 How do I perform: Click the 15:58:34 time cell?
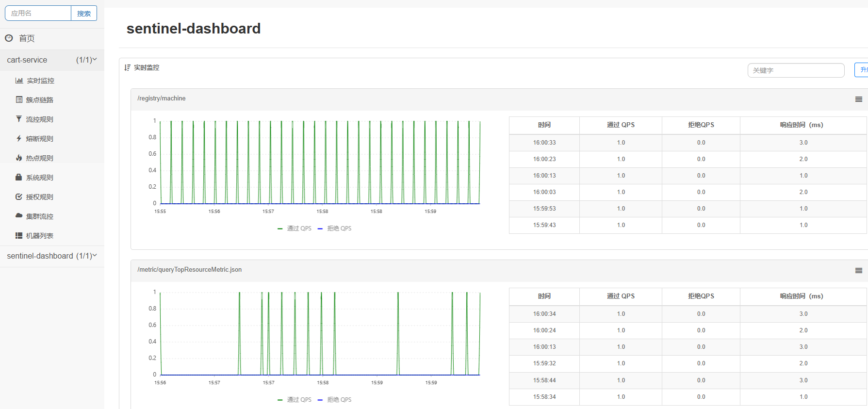(x=544, y=397)
